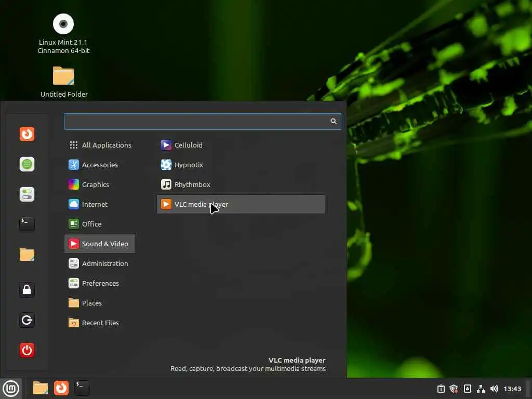Screen dimensions: 532x399
Task: Launch VLC media player entry
Action: click(241, 204)
